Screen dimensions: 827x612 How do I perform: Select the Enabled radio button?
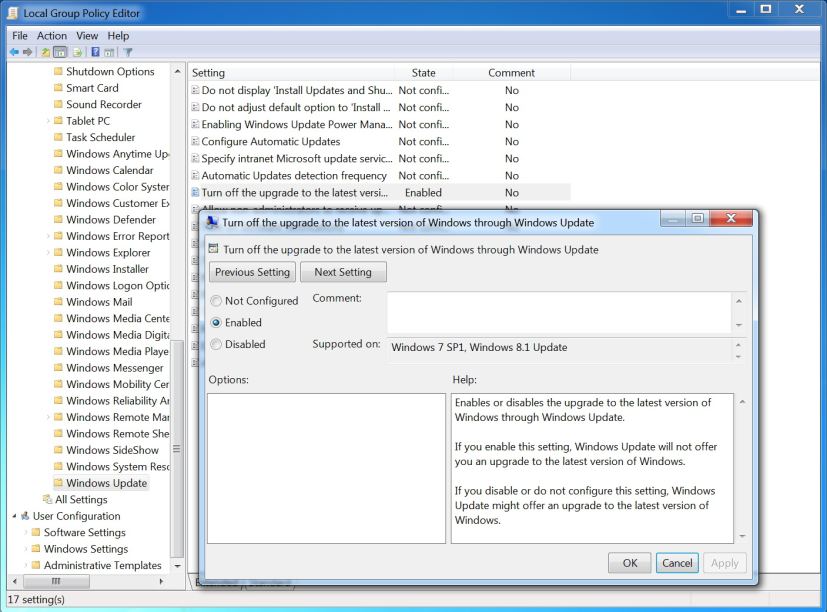[216, 322]
